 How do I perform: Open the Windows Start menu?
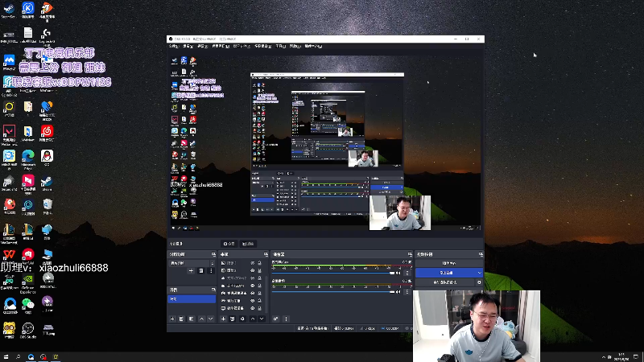pos(6,357)
